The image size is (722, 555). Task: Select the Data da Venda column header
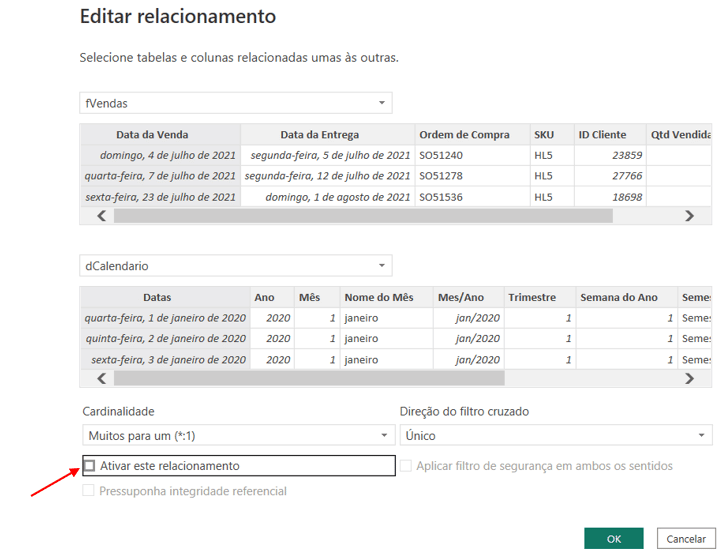(161, 134)
